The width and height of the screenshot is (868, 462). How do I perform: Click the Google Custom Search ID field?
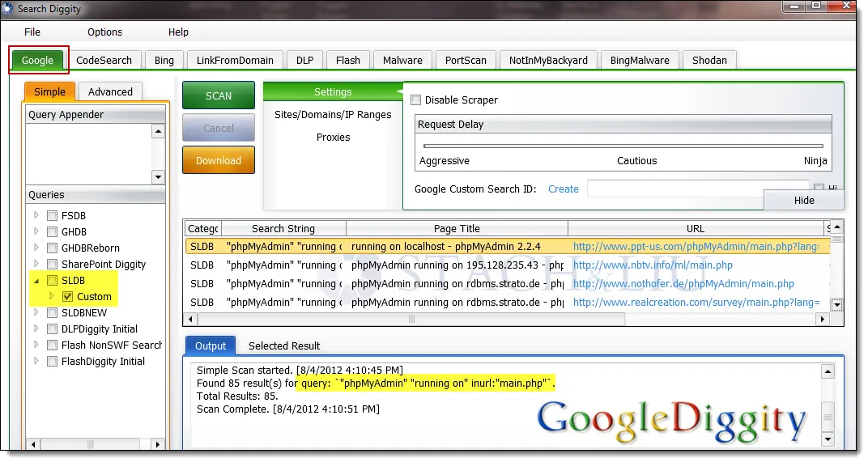click(696, 189)
